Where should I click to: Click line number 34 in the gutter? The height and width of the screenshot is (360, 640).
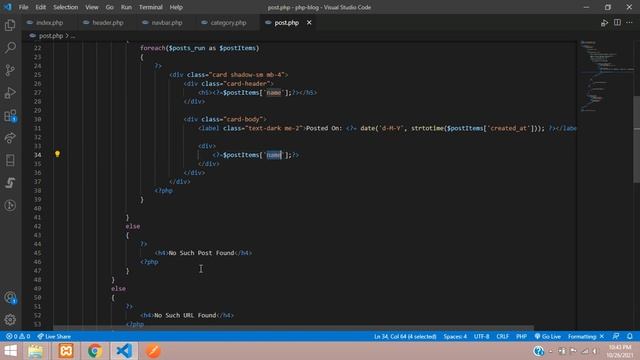(x=38, y=155)
